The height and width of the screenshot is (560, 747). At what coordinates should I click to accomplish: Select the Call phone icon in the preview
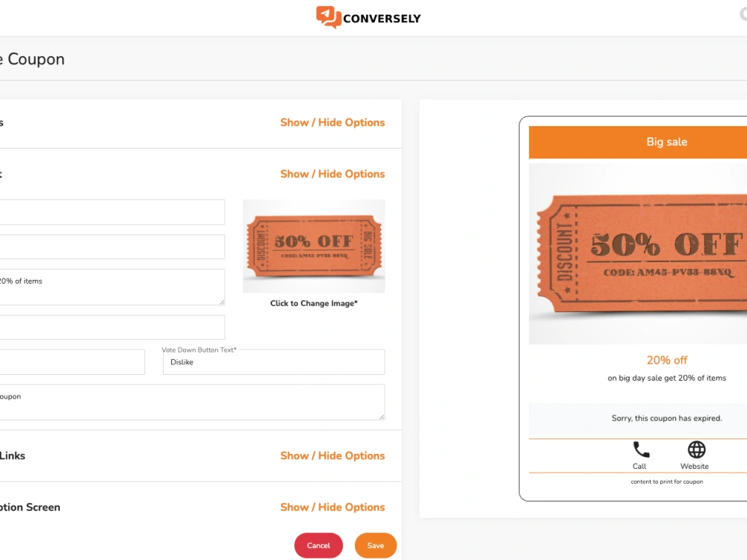pyautogui.click(x=639, y=449)
